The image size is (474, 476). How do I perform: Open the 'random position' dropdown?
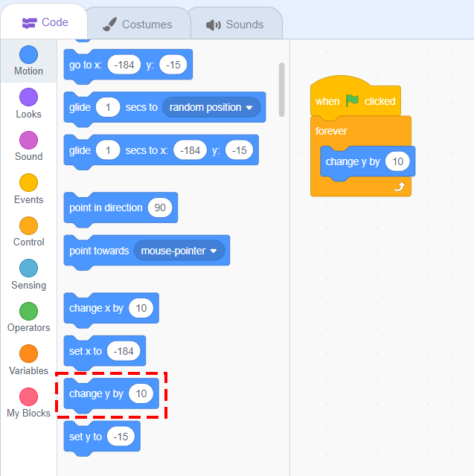(211, 107)
